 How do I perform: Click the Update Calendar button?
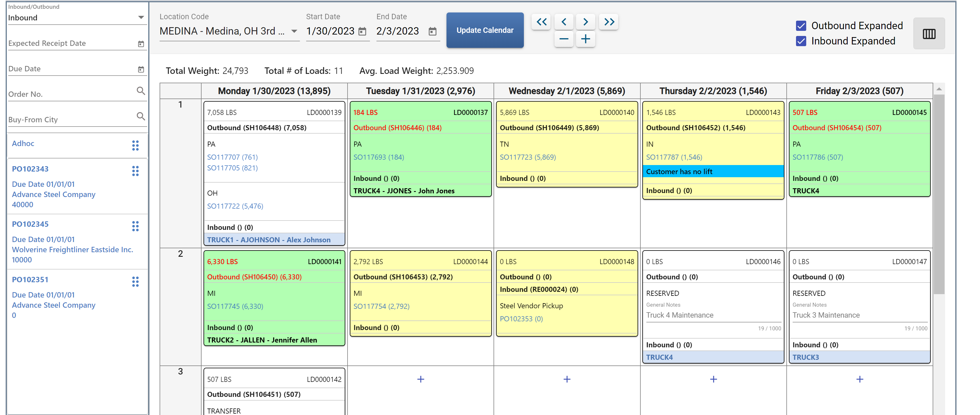485,30
